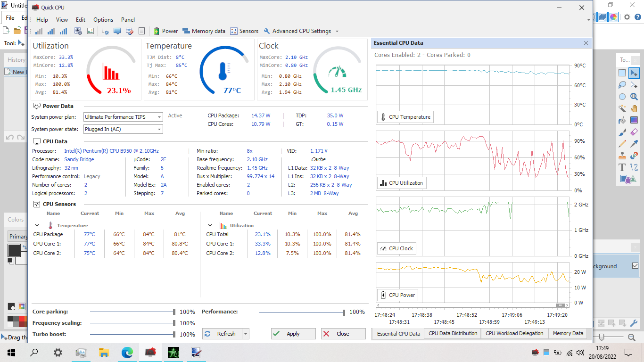Switch to the CPU Workload Delegation tab
Screen dimensions: 644x362
[x=514, y=333]
